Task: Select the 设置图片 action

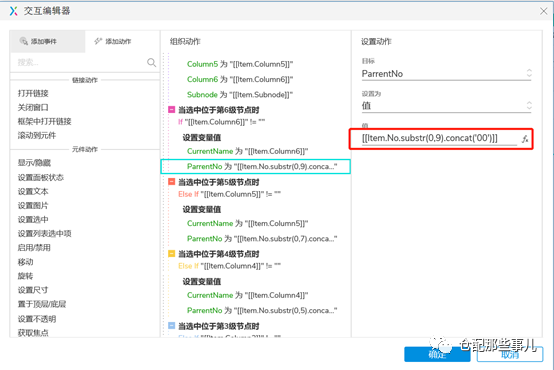Action: (x=33, y=205)
